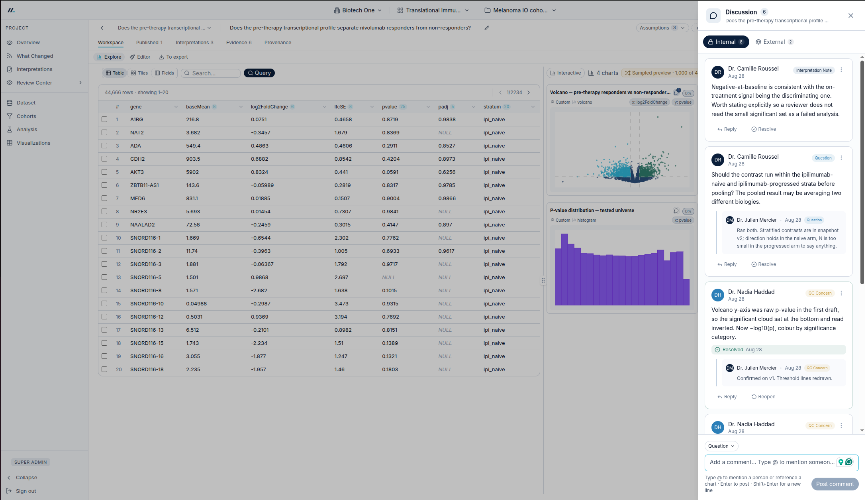Check the MED6 row checkbox
868x500 pixels.
pos(104,199)
